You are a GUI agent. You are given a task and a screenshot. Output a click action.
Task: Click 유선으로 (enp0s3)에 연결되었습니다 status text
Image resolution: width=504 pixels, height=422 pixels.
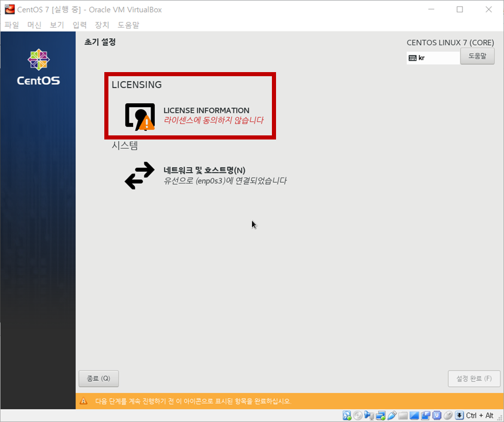coord(225,181)
